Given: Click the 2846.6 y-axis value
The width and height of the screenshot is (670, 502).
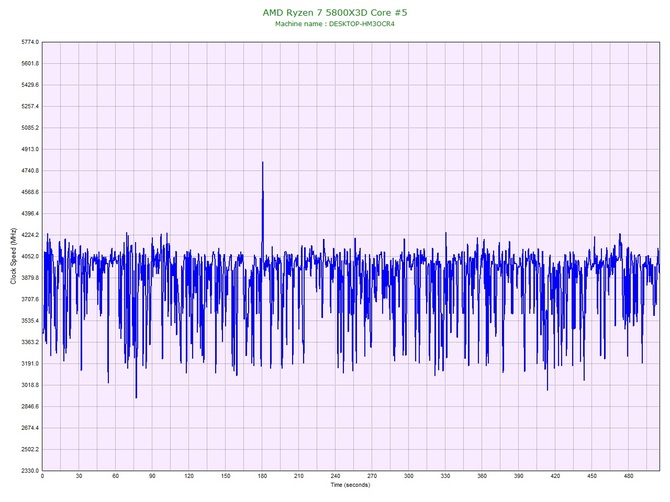Looking at the screenshot, I should [30, 406].
